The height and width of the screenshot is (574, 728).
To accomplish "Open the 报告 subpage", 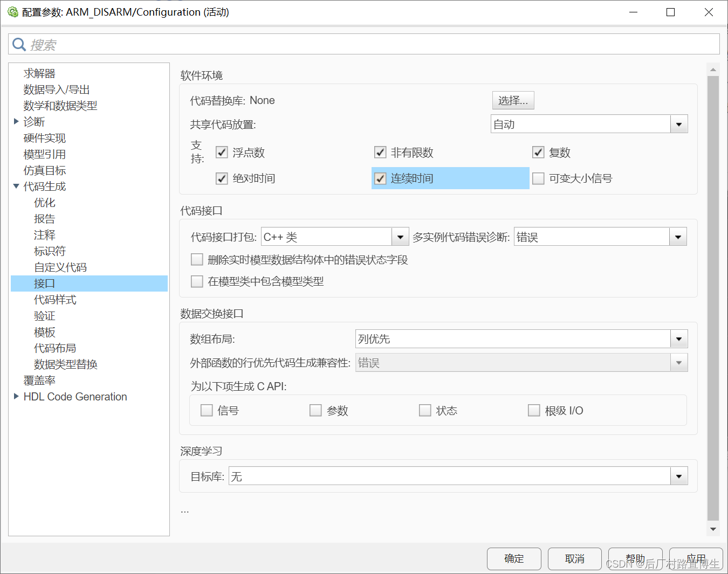I will pyautogui.click(x=45, y=219).
